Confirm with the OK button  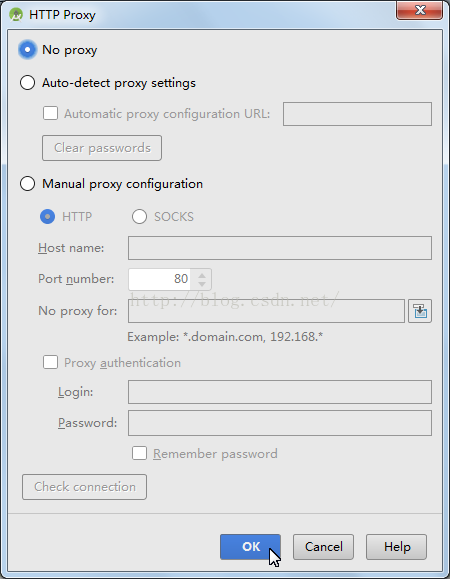pyautogui.click(x=250, y=547)
